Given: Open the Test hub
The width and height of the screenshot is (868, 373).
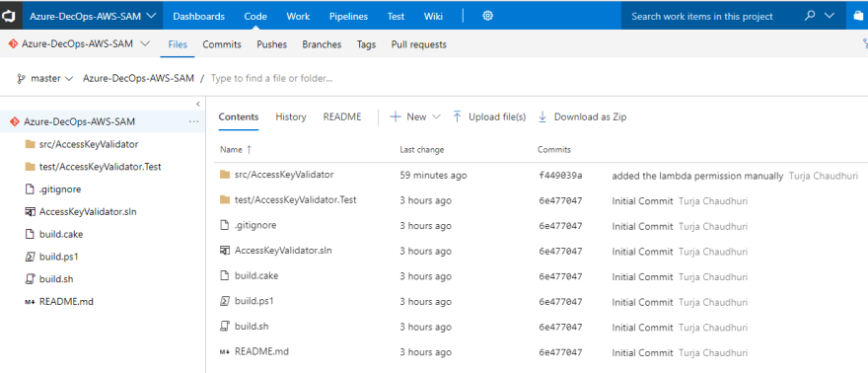Looking at the screenshot, I should tap(396, 16).
